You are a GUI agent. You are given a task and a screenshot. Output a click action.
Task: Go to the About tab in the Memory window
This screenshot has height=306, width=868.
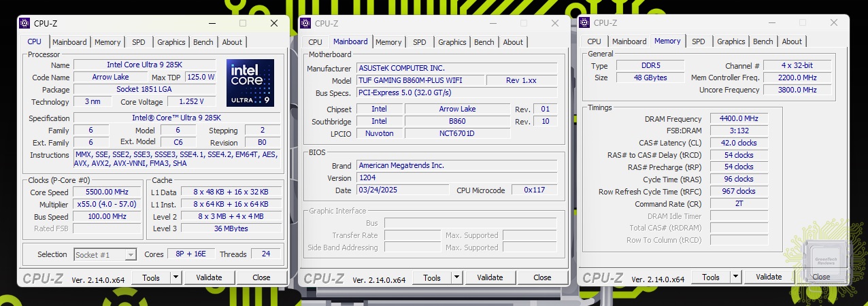[x=792, y=41]
